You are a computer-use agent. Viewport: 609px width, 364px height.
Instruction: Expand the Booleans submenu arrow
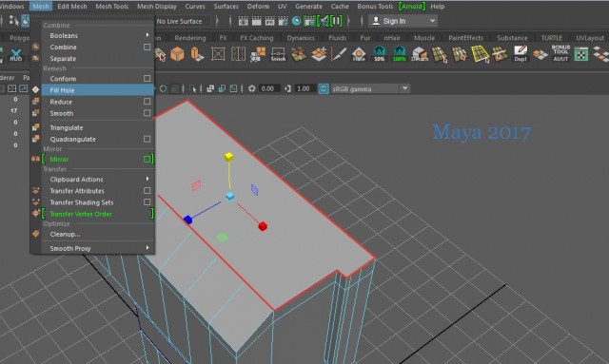pyautogui.click(x=147, y=35)
